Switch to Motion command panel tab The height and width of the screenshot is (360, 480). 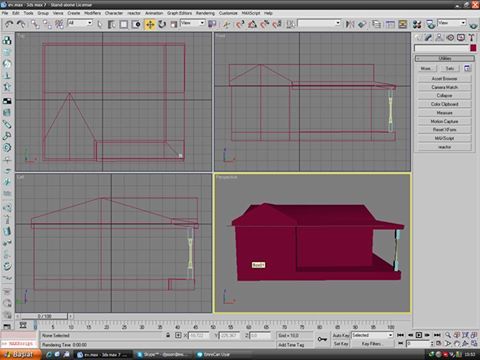450,37
